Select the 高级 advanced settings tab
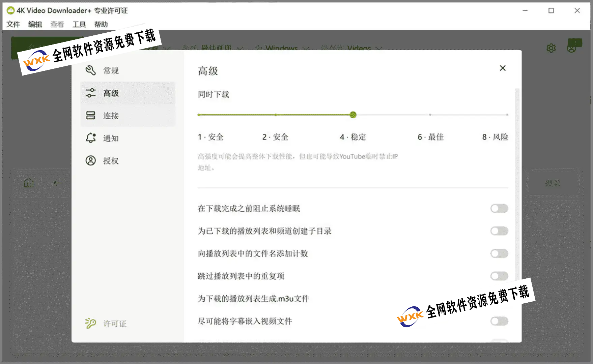The image size is (593, 364). click(128, 93)
